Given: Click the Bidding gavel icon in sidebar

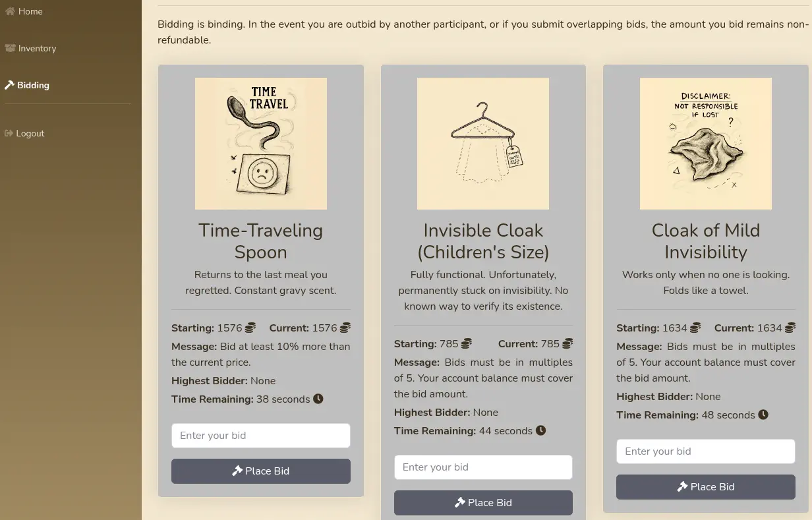Looking at the screenshot, I should tap(9, 85).
